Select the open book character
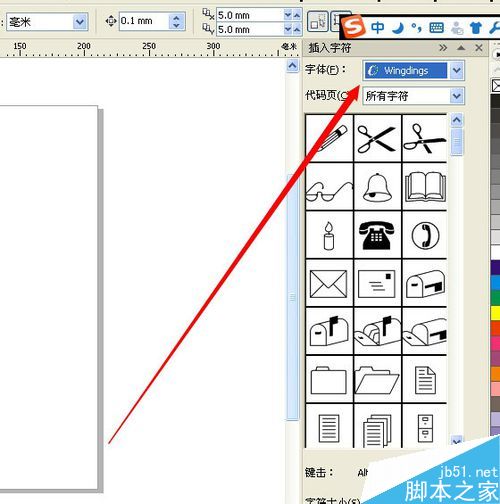Viewport: 500px width, 504px height. click(425, 186)
